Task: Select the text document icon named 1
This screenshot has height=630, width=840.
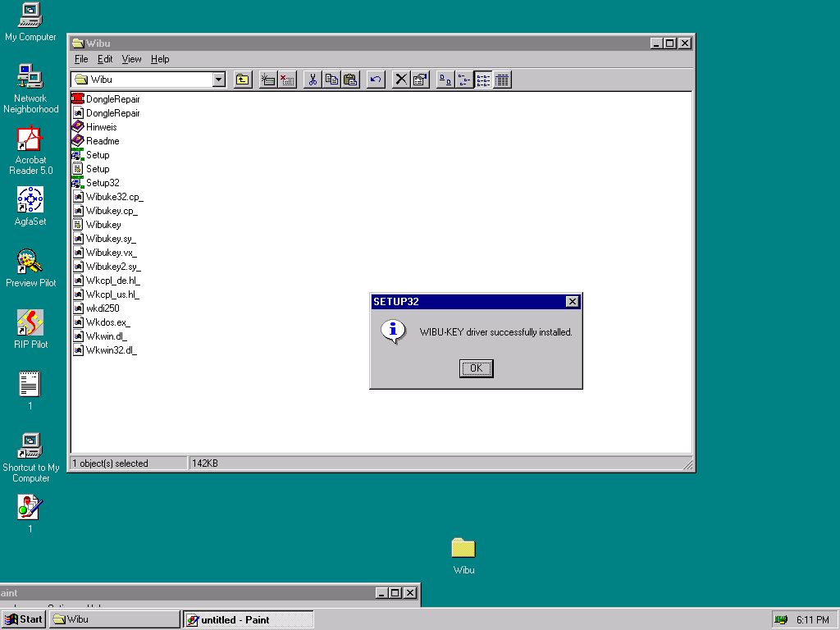Action: point(30,391)
